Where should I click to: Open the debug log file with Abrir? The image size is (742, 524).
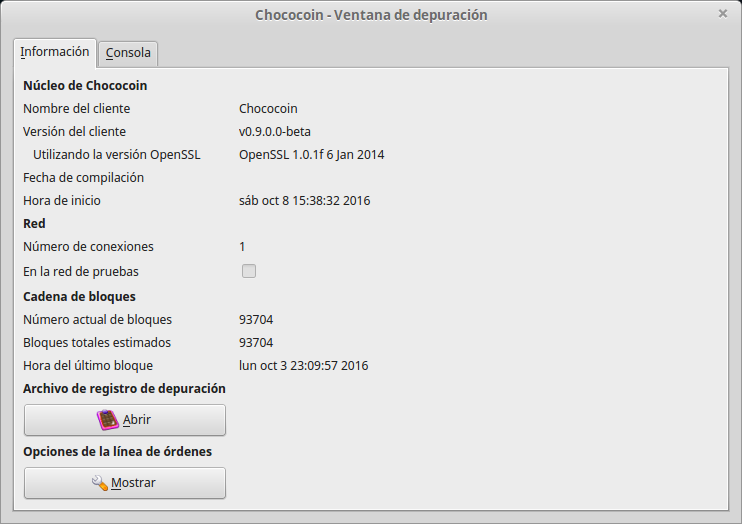125,420
